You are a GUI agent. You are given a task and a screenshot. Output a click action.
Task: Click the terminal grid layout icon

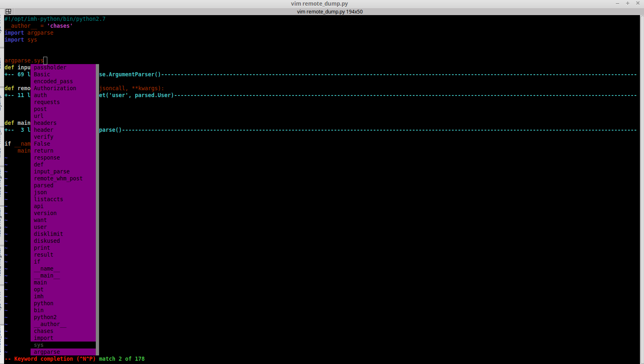(x=8, y=11)
